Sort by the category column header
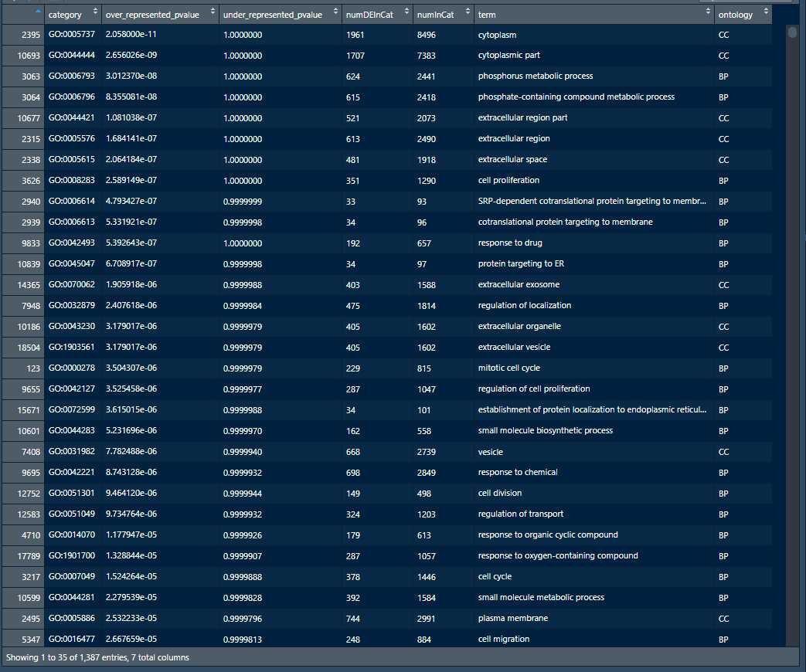Image resolution: width=806 pixels, height=672 pixels. pos(73,15)
